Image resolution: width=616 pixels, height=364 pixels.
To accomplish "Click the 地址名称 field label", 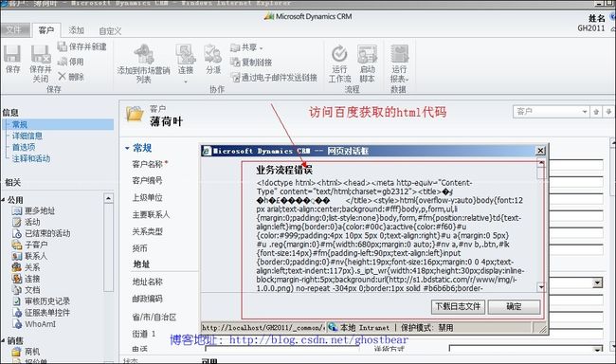I will click(x=147, y=282).
